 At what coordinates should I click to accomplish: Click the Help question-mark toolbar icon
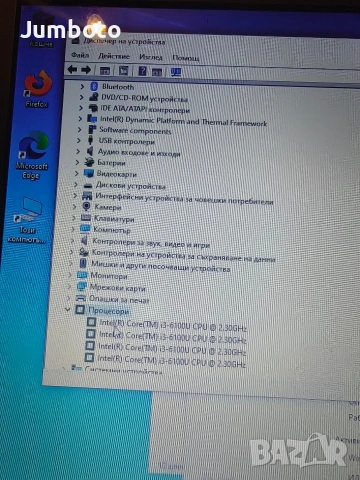142,71
